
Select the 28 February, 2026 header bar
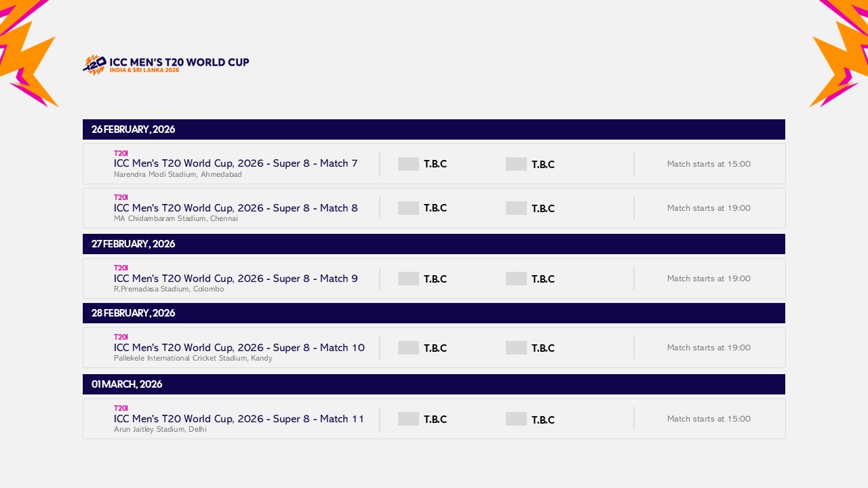click(x=434, y=312)
